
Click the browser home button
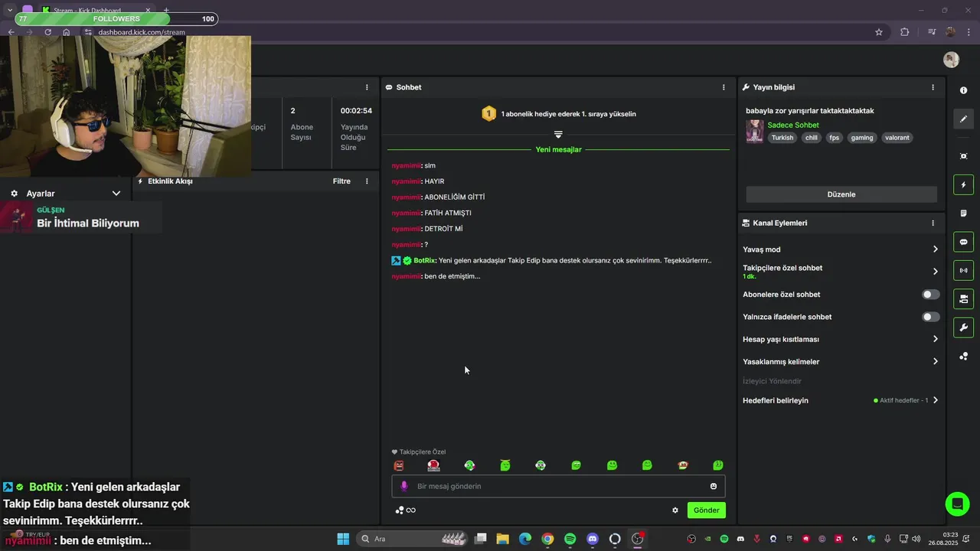[x=67, y=32]
